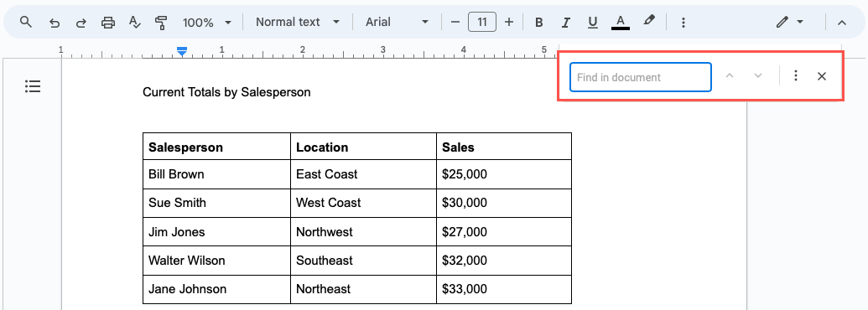
Task: Open the Arial font dropdown
Action: (x=397, y=22)
